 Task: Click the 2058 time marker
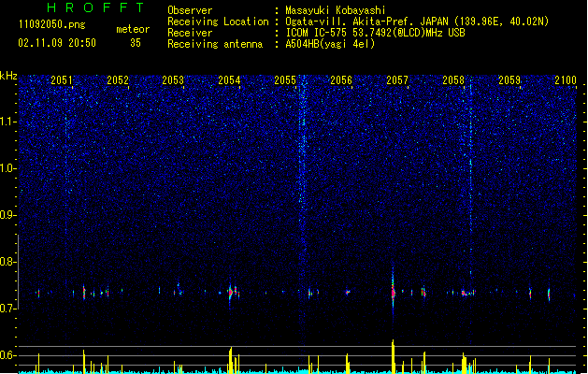pyautogui.click(x=453, y=80)
